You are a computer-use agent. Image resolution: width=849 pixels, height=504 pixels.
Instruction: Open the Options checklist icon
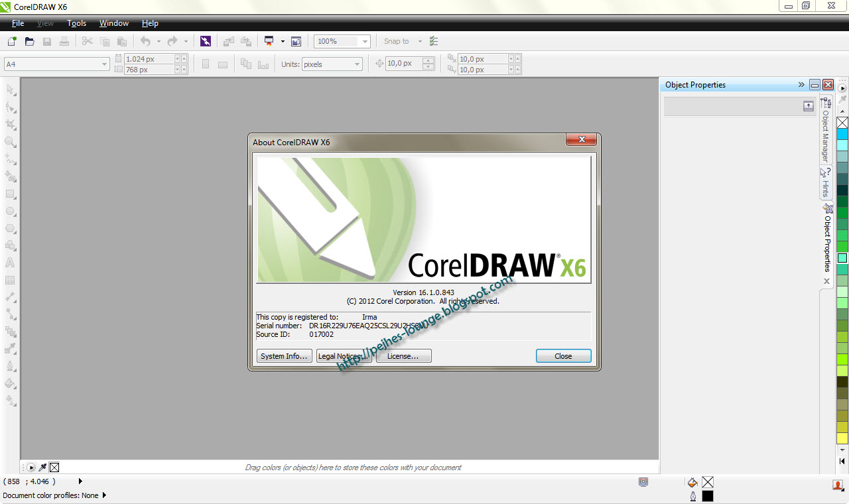click(x=434, y=41)
